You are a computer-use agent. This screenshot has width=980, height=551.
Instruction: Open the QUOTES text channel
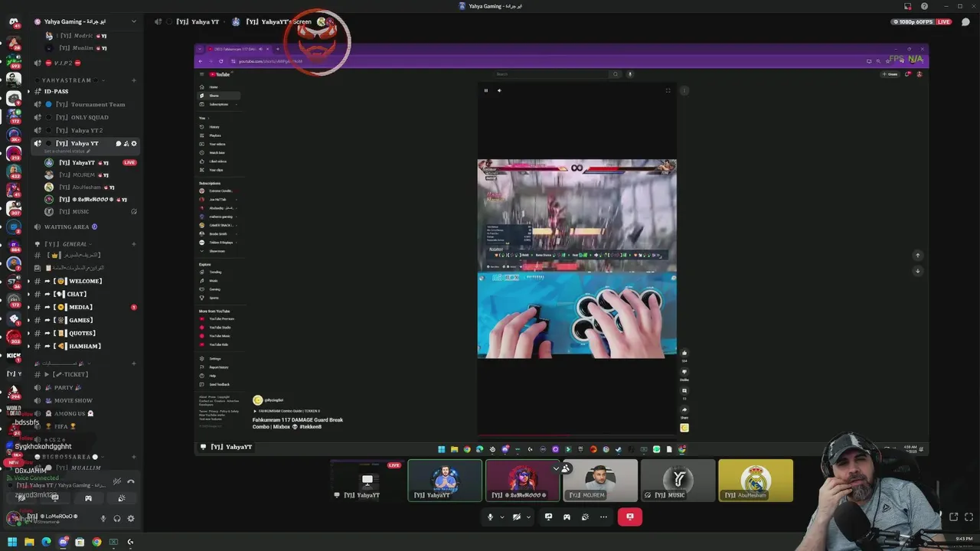pyautogui.click(x=84, y=333)
